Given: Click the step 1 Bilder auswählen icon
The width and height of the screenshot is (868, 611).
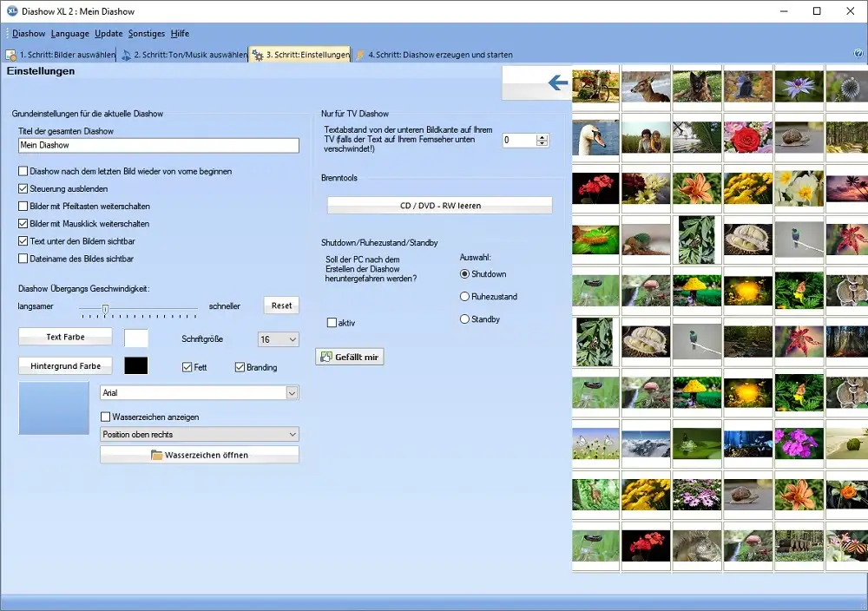Looking at the screenshot, I should tap(11, 55).
